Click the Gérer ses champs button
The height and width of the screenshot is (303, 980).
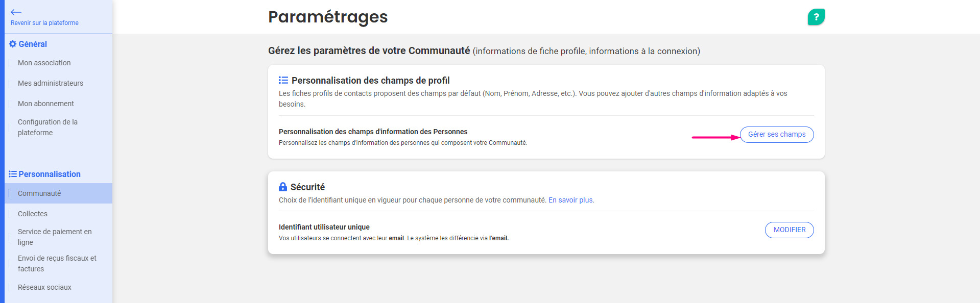[777, 135]
